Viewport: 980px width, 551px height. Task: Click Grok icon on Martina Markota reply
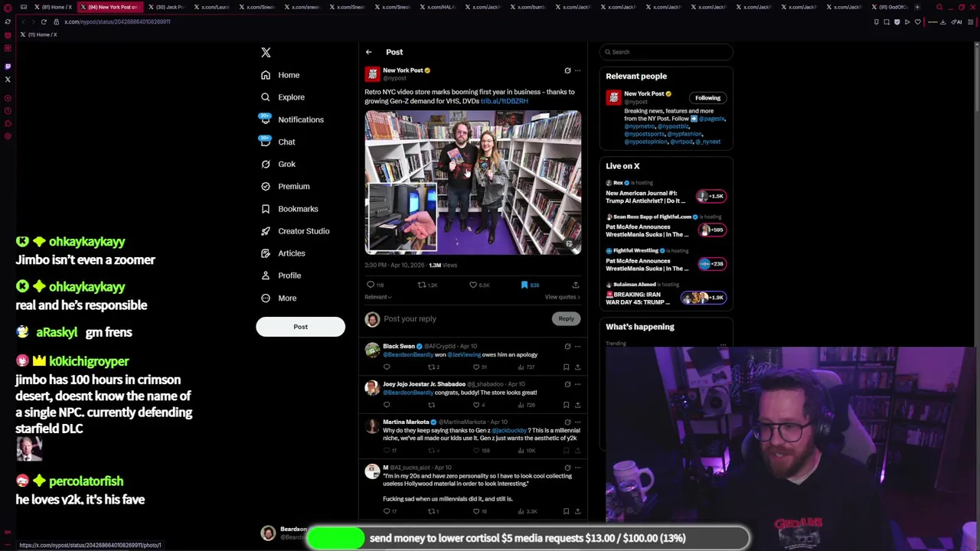tap(567, 422)
